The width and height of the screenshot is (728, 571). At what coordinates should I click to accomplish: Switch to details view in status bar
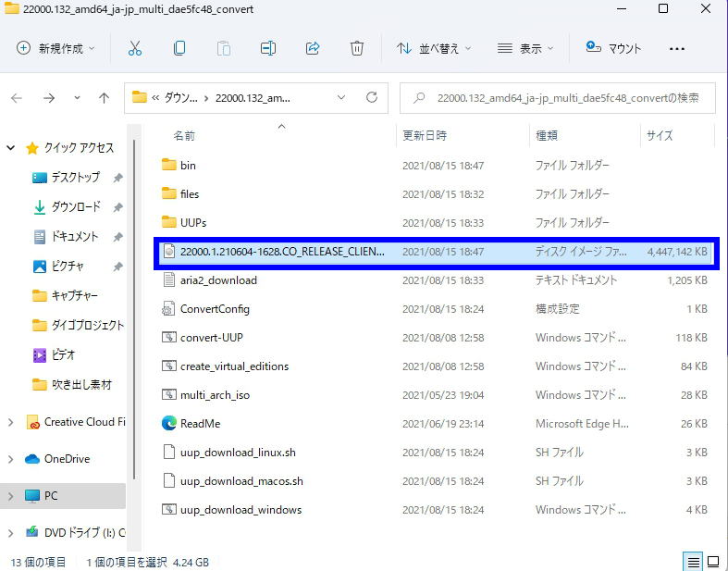point(693,563)
